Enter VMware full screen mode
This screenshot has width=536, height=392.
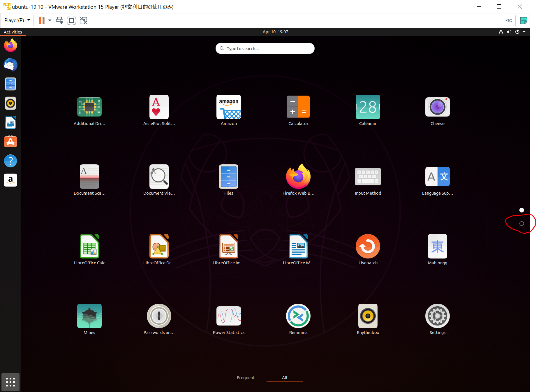pos(71,20)
